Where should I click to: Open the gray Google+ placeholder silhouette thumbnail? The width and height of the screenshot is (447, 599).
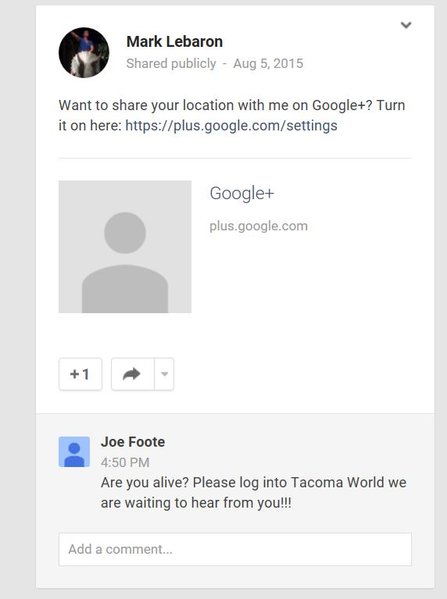click(125, 247)
